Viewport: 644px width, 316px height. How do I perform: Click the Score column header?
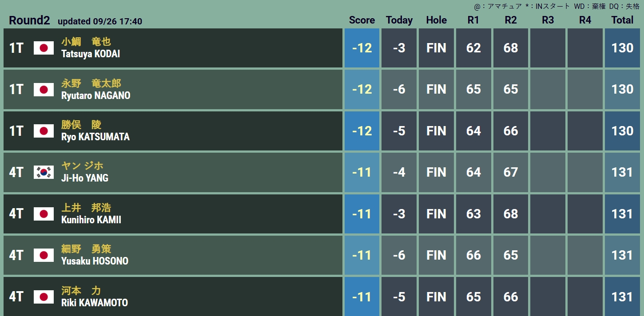(x=362, y=20)
